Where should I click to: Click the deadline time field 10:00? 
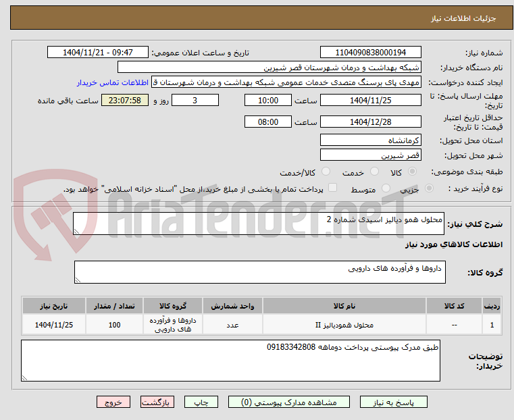[x=268, y=100]
